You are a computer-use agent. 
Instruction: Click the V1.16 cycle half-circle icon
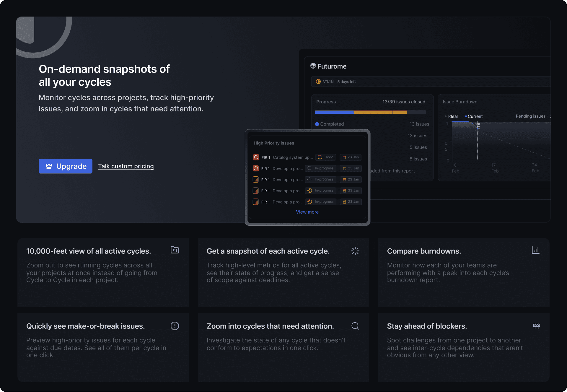tap(318, 82)
